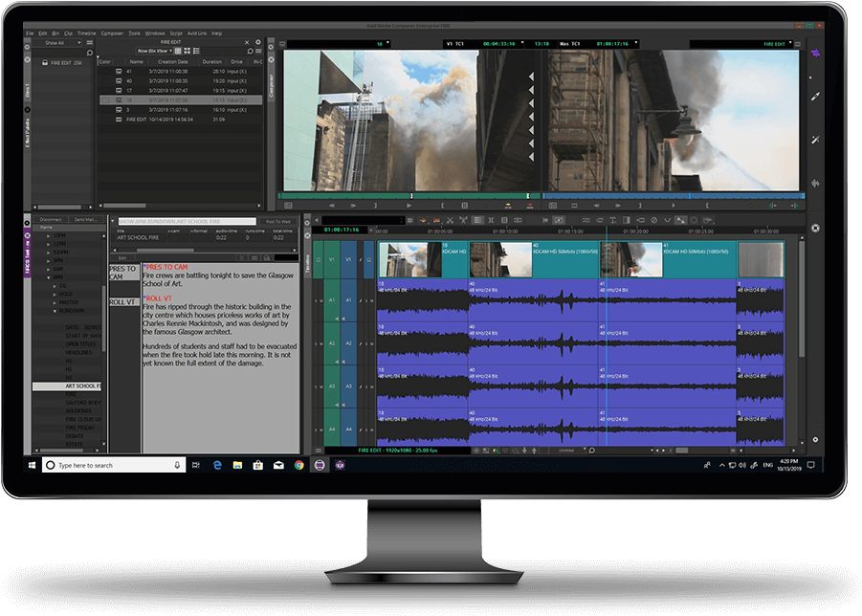
Task: Toggle the A1 source track selector
Action: (332, 301)
